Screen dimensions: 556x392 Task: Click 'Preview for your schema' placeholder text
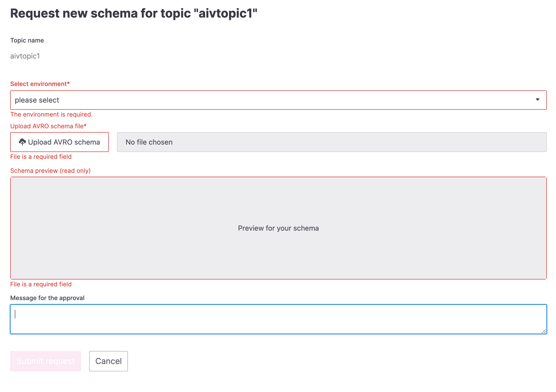pos(278,228)
